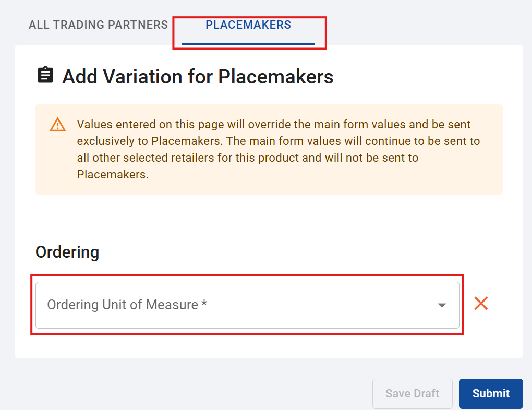The height and width of the screenshot is (410, 532).
Task: Select the PLACEMAKERS tab
Action: [x=248, y=25]
